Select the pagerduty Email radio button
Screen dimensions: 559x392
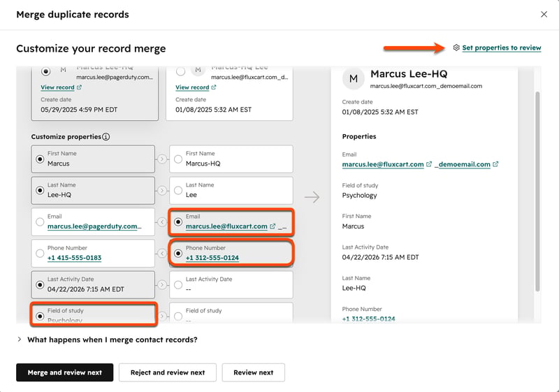click(x=40, y=222)
